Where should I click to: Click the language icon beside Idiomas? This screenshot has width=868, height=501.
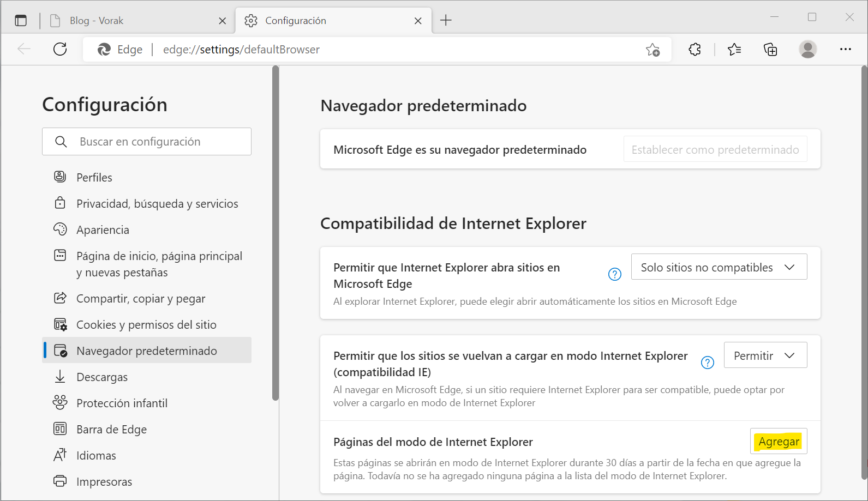click(x=60, y=455)
